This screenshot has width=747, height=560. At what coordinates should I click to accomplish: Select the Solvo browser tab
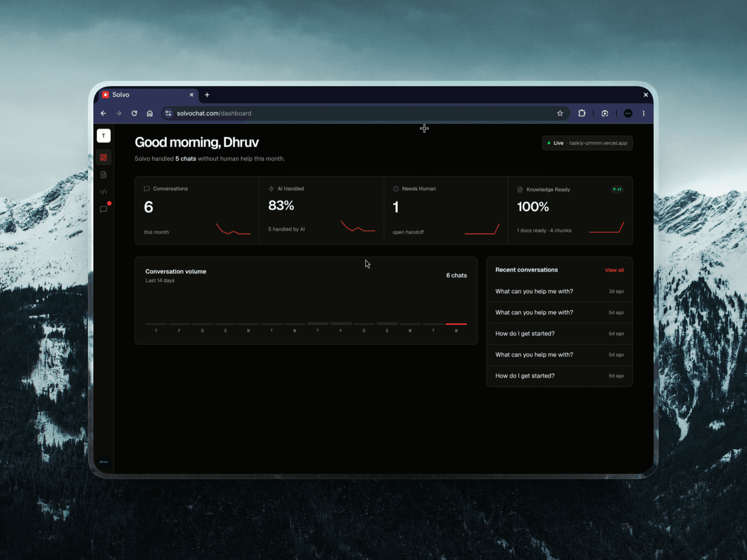[148, 95]
